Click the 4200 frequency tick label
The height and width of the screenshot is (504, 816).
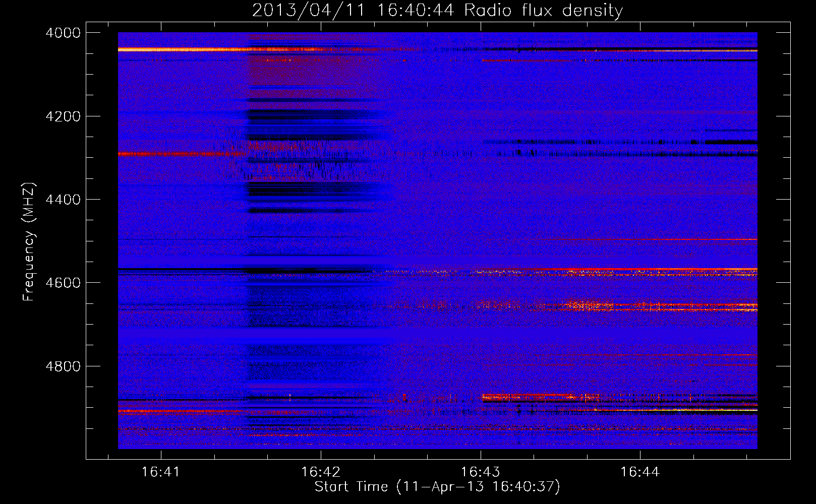63,116
